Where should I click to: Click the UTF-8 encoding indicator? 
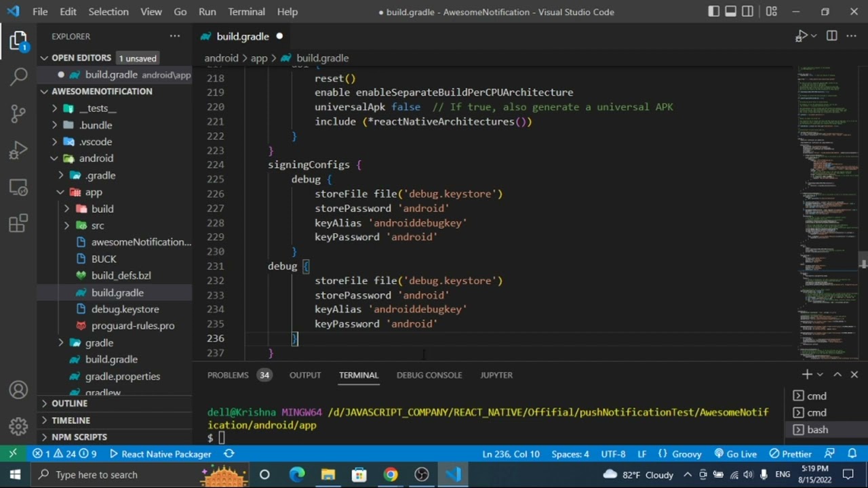point(613,453)
